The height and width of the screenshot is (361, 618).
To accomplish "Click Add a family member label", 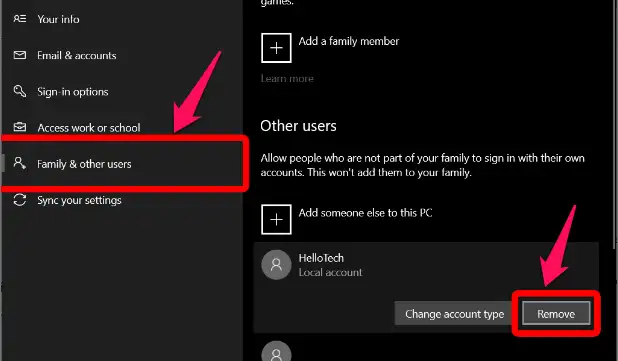I will click(349, 41).
